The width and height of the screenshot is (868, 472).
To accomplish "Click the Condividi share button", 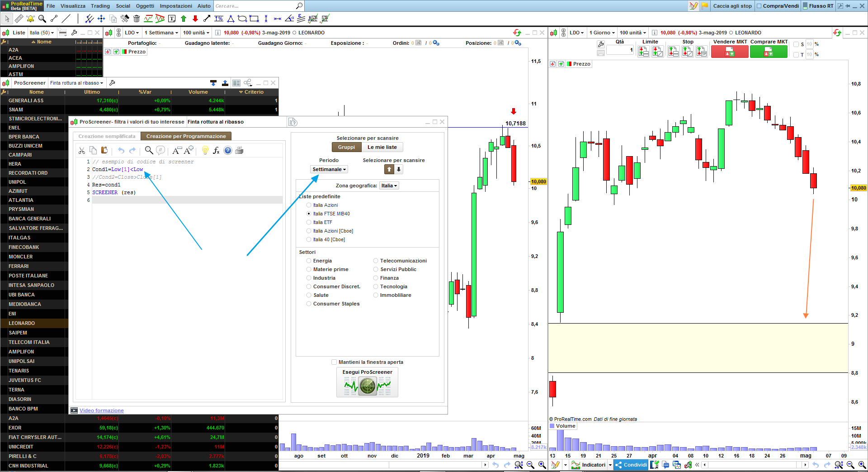I will tap(631, 465).
